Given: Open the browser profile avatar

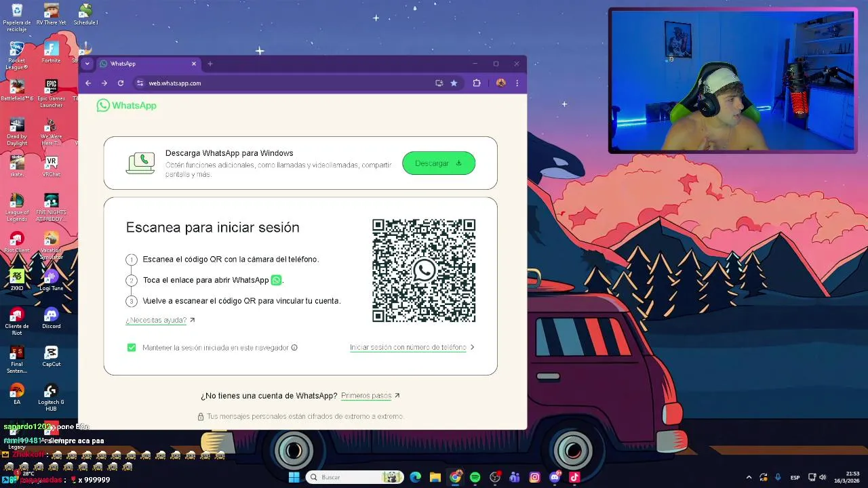Looking at the screenshot, I should [501, 83].
